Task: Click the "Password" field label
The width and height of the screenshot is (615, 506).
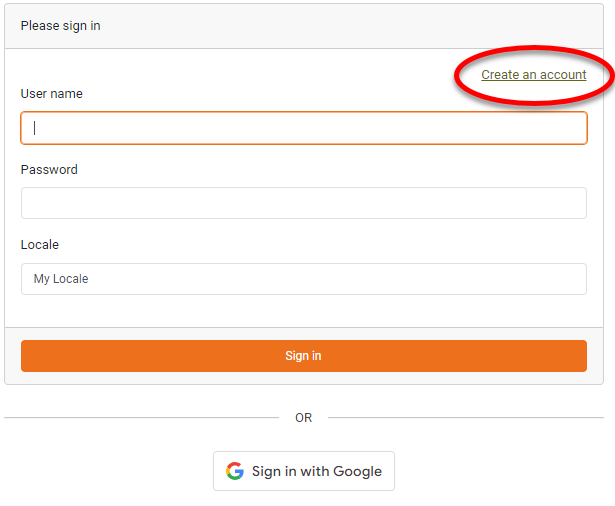Action: [x=49, y=170]
